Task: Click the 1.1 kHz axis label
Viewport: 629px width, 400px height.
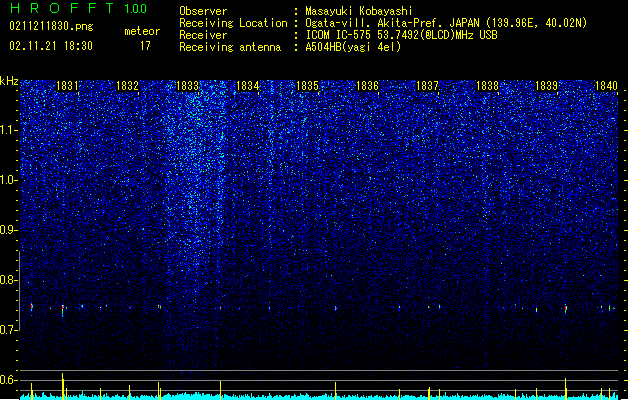Action: click(x=9, y=130)
